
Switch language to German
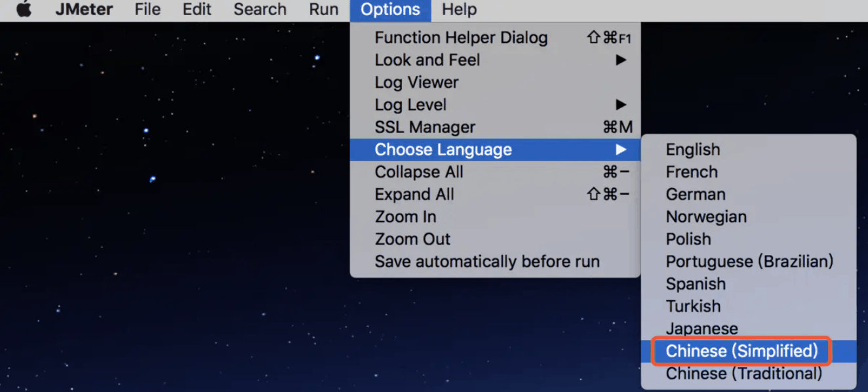pos(749,194)
